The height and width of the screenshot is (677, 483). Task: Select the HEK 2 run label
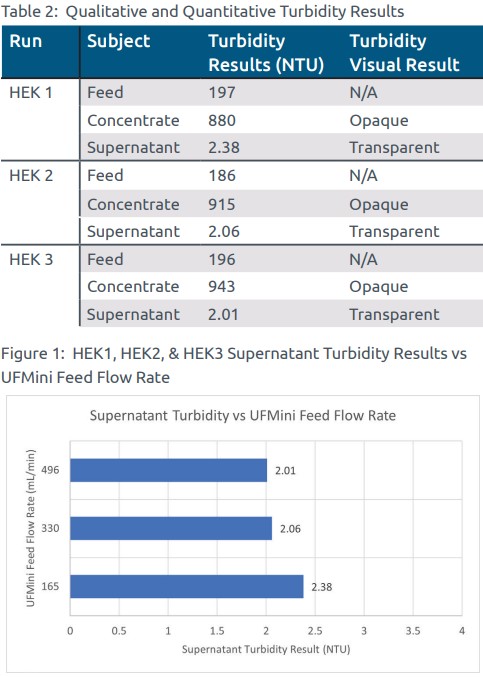click(x=31, y=176)
